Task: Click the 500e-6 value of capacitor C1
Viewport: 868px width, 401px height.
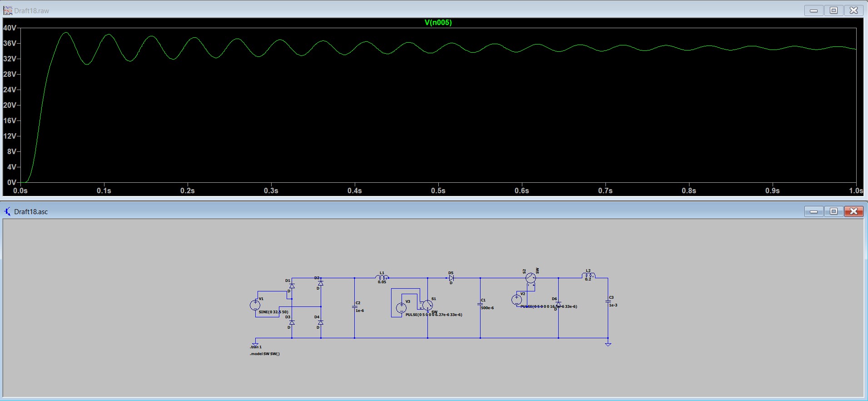Action: point(487,308)
